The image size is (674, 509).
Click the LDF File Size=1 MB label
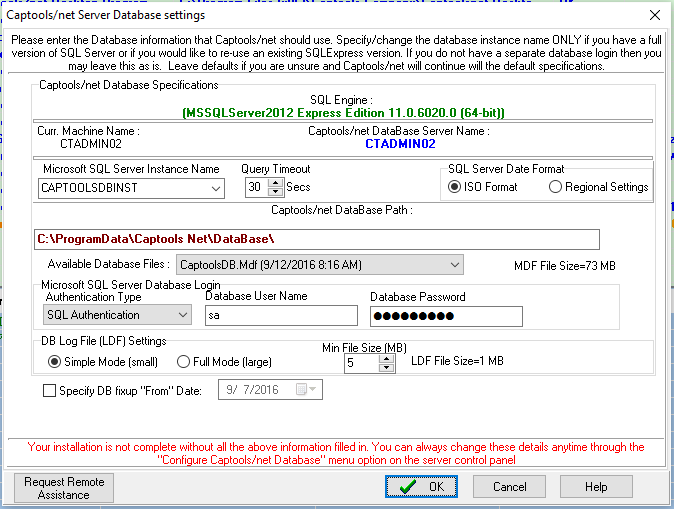(x=457, y=361)
